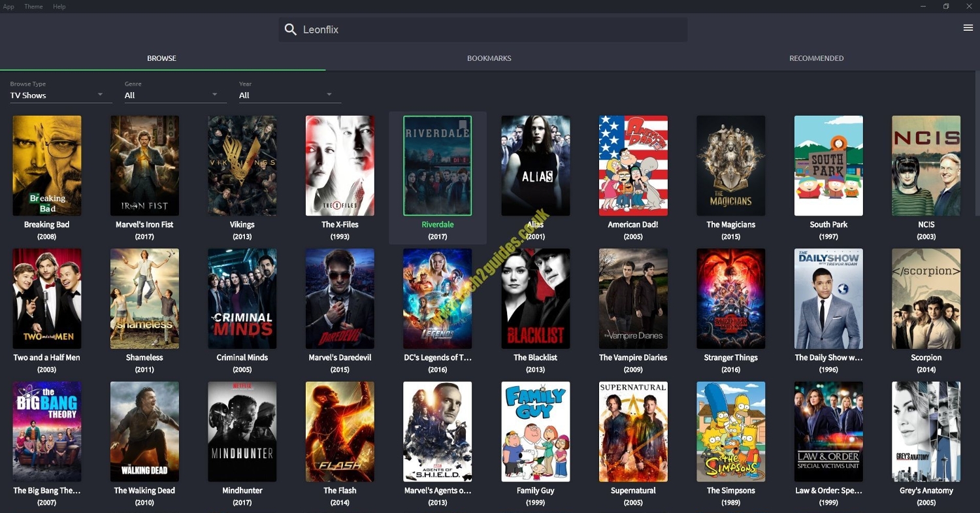Open the Grey's Anatomy poster

pyautogui.click(x=926, y=432)
